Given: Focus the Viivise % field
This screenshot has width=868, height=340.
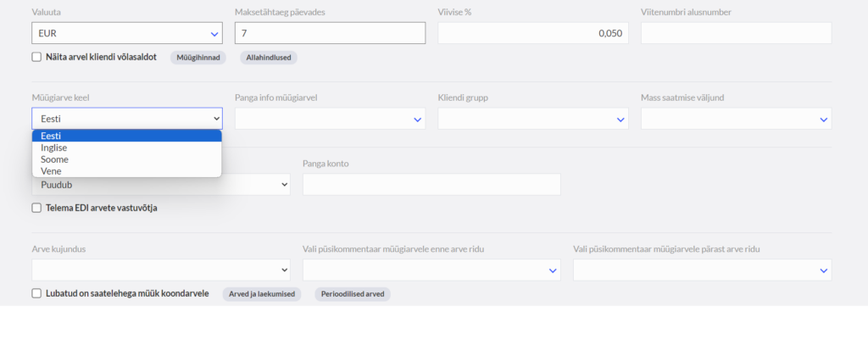Looking at the screenshot, I should click(x=533, y=33).
